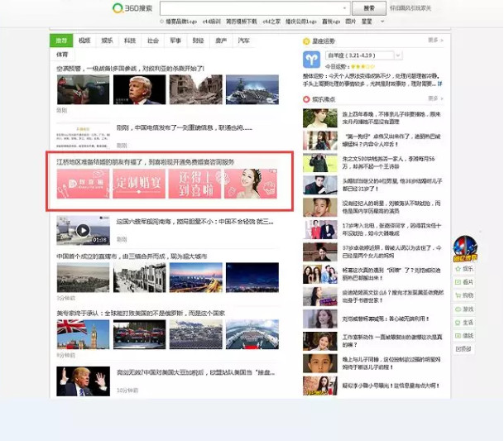This screenshot has width=504, height=441.
Task: Open the Aries zodiac sign icon
Action: click(x=311, y=59)
